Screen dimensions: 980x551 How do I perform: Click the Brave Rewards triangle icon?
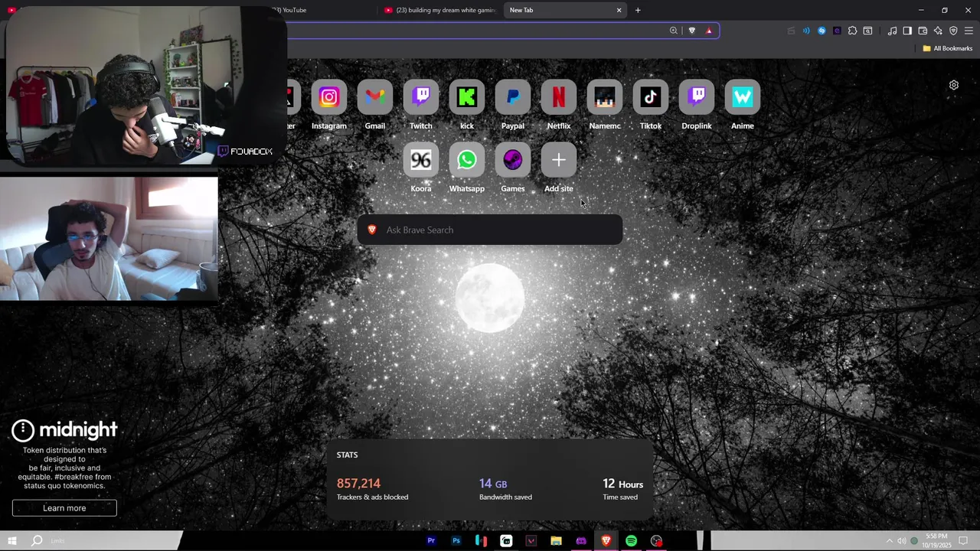click(x=709, y=31)
